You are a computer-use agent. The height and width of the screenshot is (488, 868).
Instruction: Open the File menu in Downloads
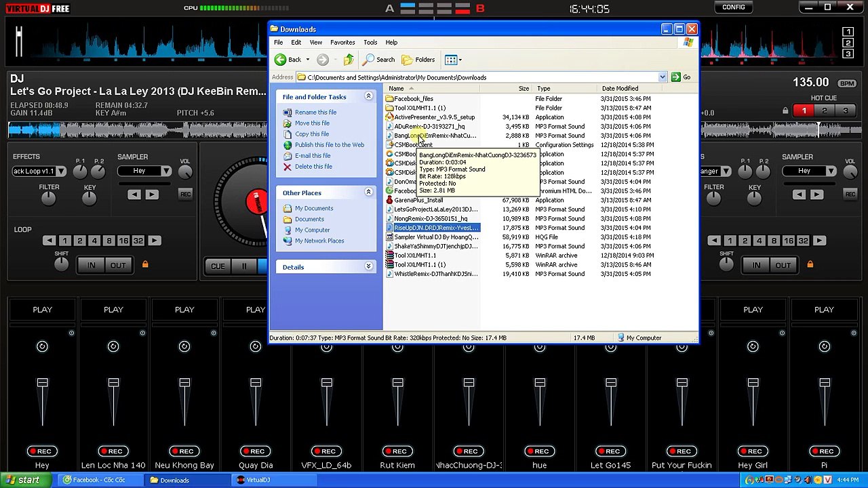click(278, 42)
